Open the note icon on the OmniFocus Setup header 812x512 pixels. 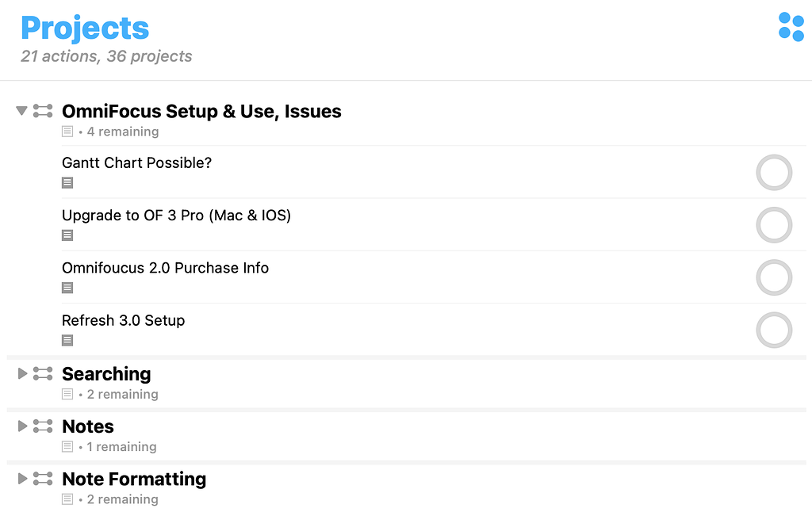coord(67,131)
